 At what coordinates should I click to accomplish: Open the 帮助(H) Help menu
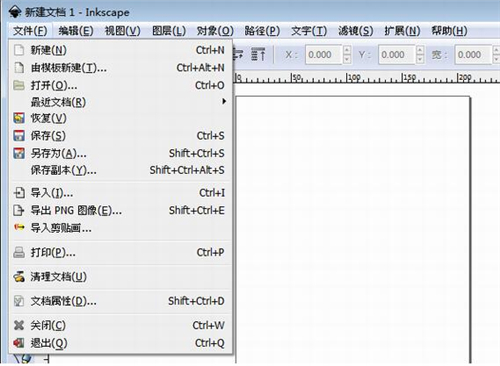click(449, 31)
